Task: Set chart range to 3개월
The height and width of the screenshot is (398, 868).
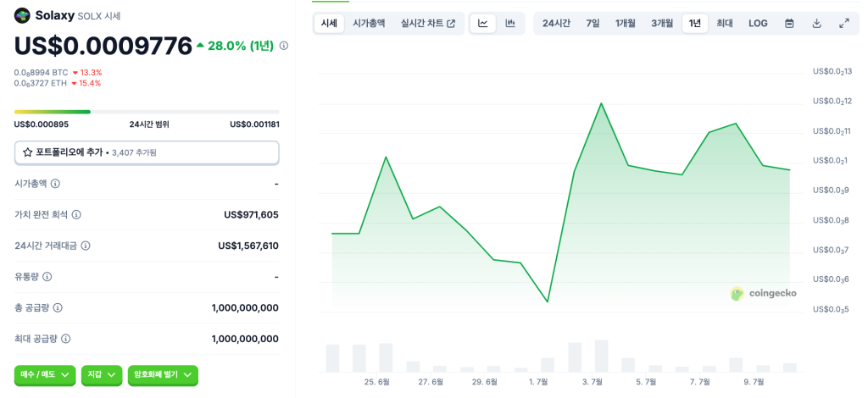Action: click(x=662, y=23)
